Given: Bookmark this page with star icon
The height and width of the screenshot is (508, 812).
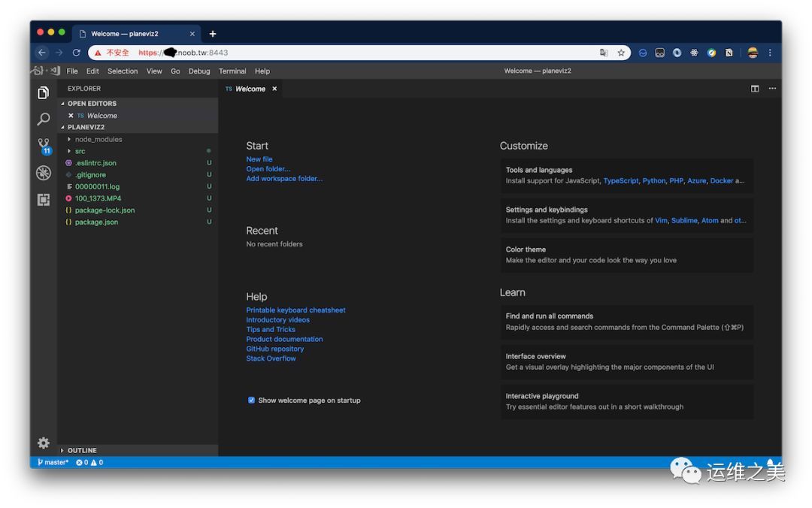Looking at the screenshot, I should coord(621,53).
